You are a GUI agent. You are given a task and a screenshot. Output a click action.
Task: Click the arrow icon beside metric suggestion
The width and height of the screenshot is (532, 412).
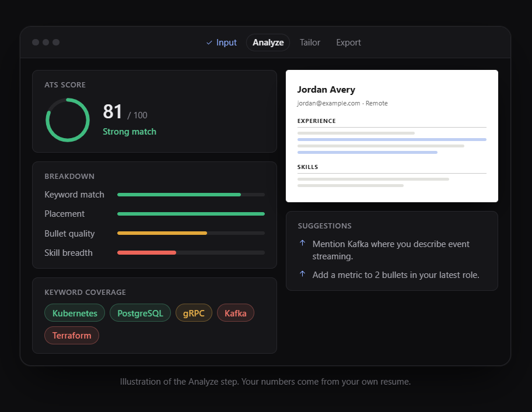[x=302, y=274]
